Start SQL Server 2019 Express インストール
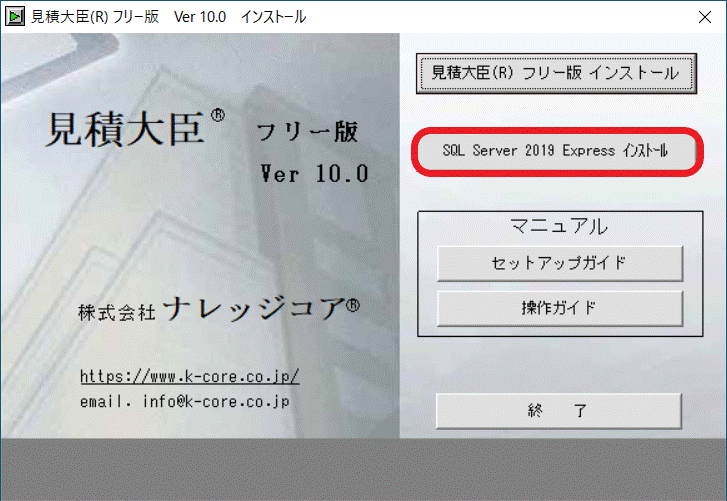Image resolution: width=727 pixels, height=501 pixels. point(557,151)
